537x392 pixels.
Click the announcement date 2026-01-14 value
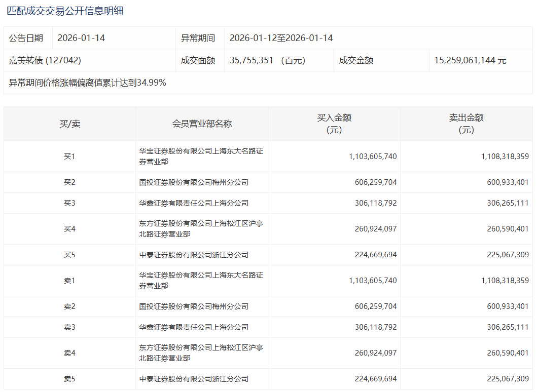(x=81, y=38)
